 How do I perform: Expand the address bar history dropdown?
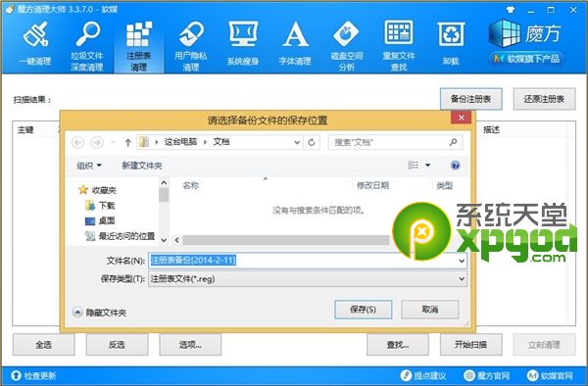click(297, 142)
